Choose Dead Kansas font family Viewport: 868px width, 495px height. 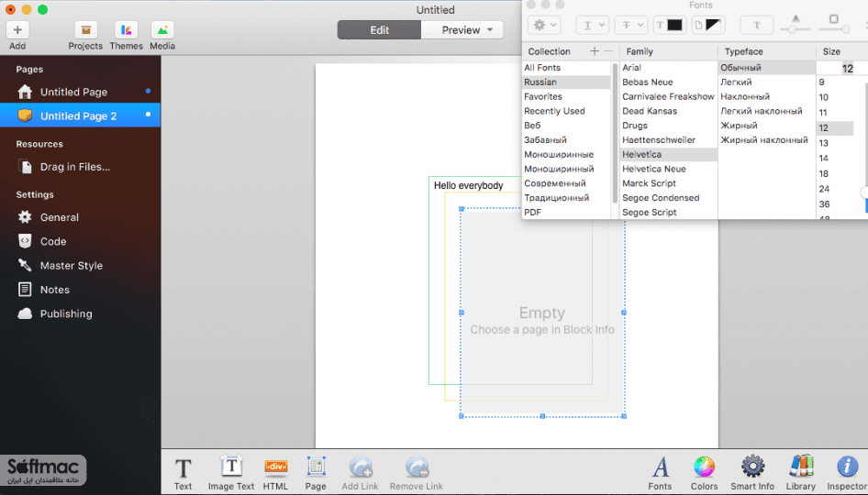tap(650, 111)
